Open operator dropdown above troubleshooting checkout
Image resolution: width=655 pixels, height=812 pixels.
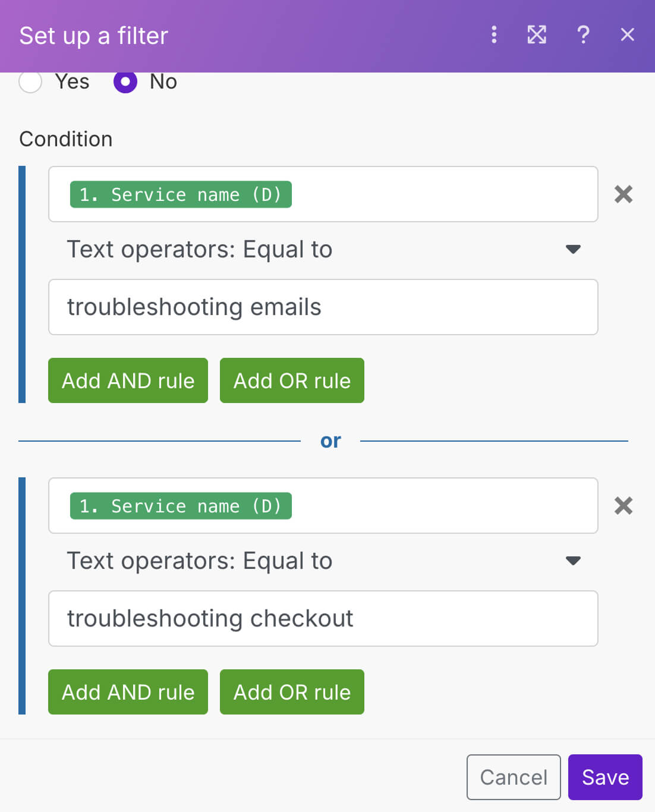[x=323, y=561]
